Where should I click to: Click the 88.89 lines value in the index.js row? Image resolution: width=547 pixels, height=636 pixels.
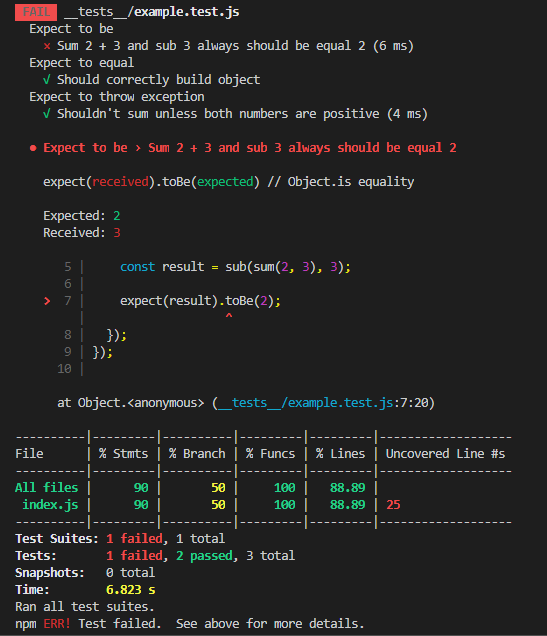coord(348,505)
